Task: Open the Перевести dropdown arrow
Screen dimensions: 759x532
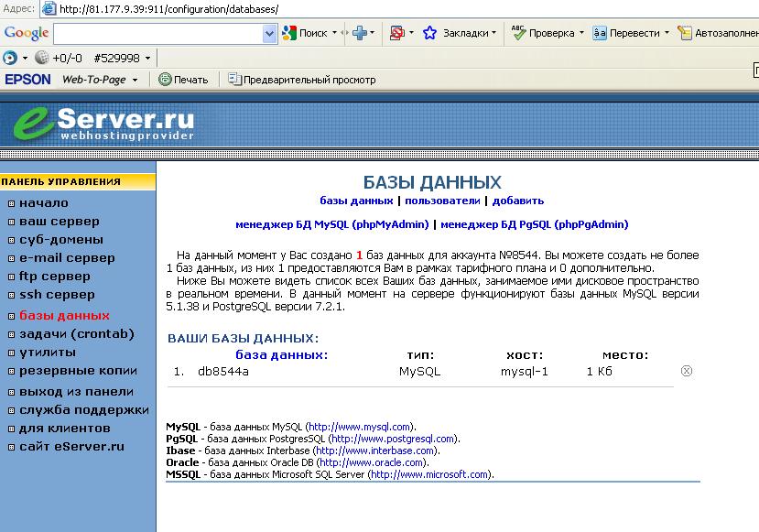Action: tap(667, 33)
